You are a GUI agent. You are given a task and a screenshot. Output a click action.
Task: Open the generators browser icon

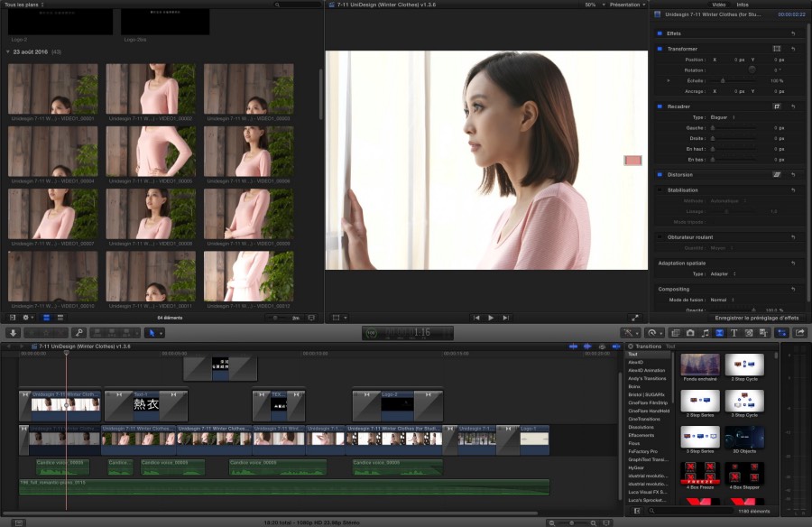pos(749,333)
